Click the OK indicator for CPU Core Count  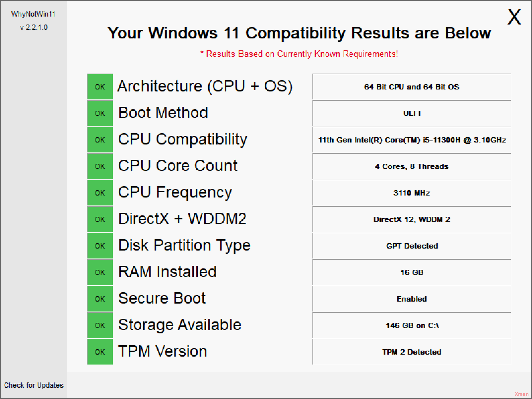point(100,166)
